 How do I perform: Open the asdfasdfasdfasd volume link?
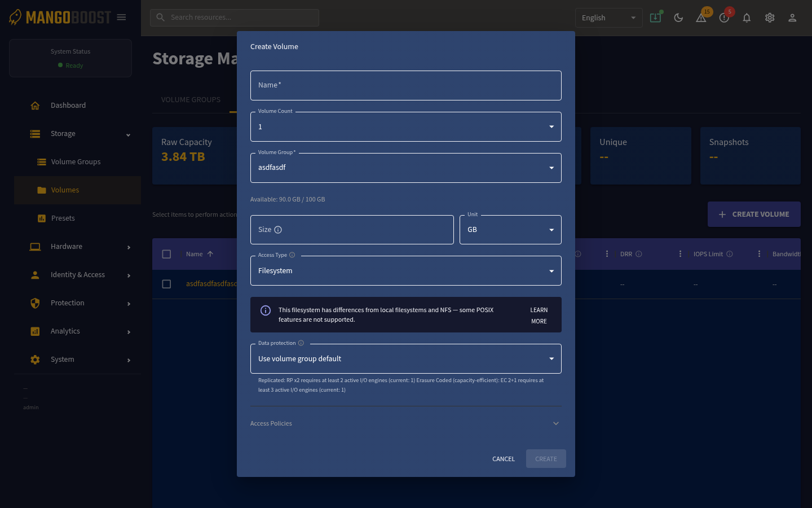(211, 284)
